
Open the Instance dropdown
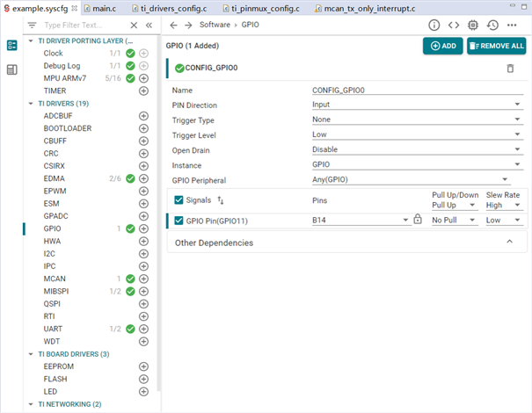418,164
